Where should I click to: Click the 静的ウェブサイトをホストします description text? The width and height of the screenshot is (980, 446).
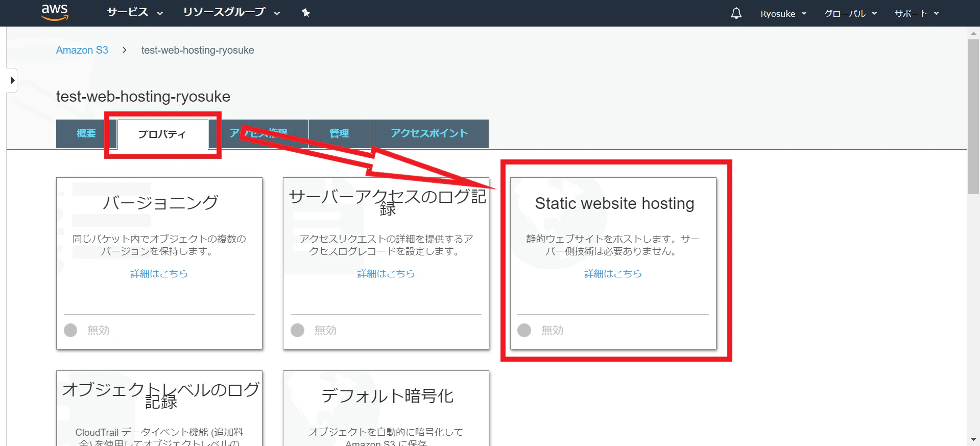coord(613,245)
